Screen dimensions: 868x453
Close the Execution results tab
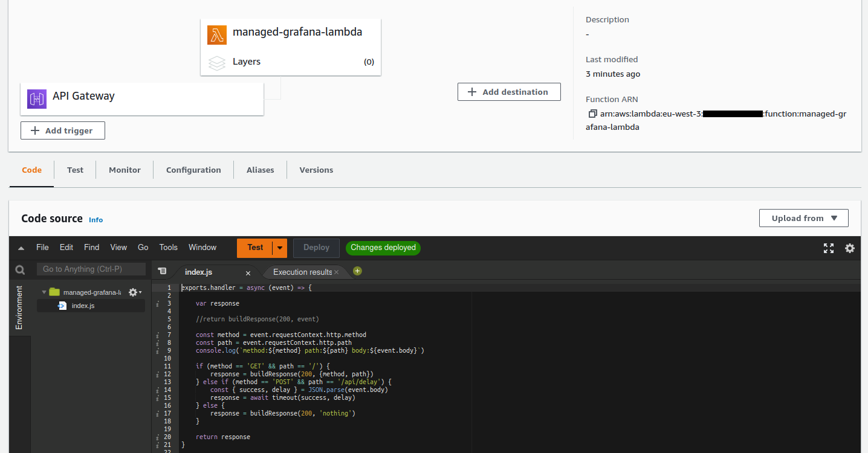pyautogui.click(x=337, y=272)
